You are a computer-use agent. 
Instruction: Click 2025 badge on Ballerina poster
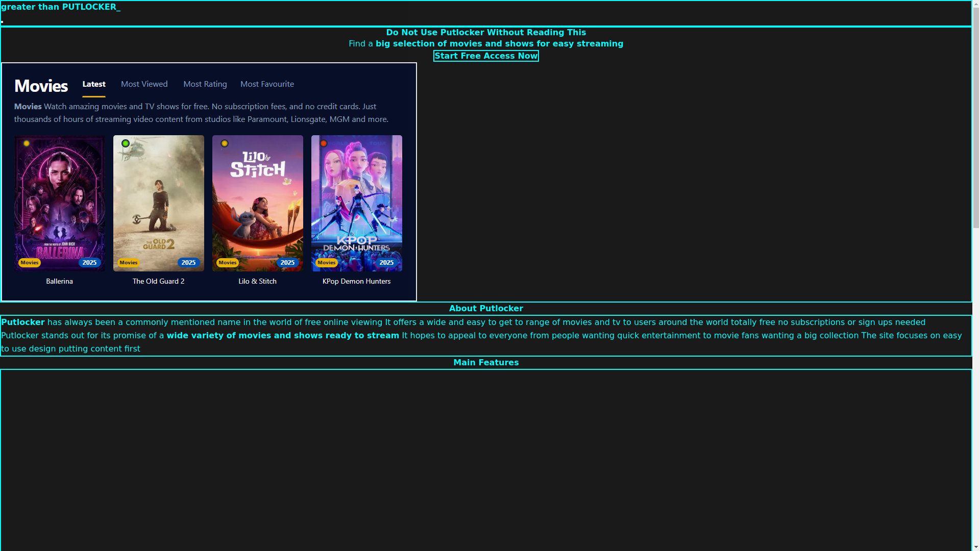[x=90, y=263]
